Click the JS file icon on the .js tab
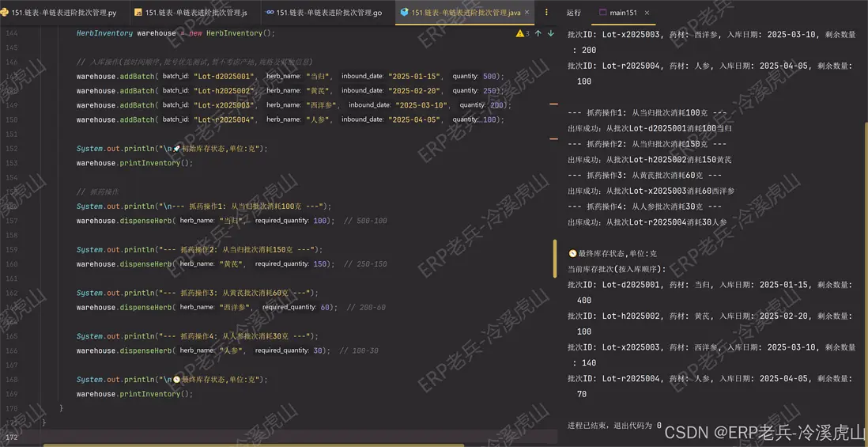The width and height of the screenshot is (868, 447). 138,12
